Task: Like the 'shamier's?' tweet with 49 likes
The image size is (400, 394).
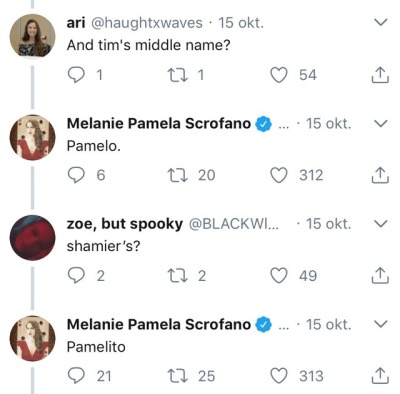Action: [x=279, y=276]
